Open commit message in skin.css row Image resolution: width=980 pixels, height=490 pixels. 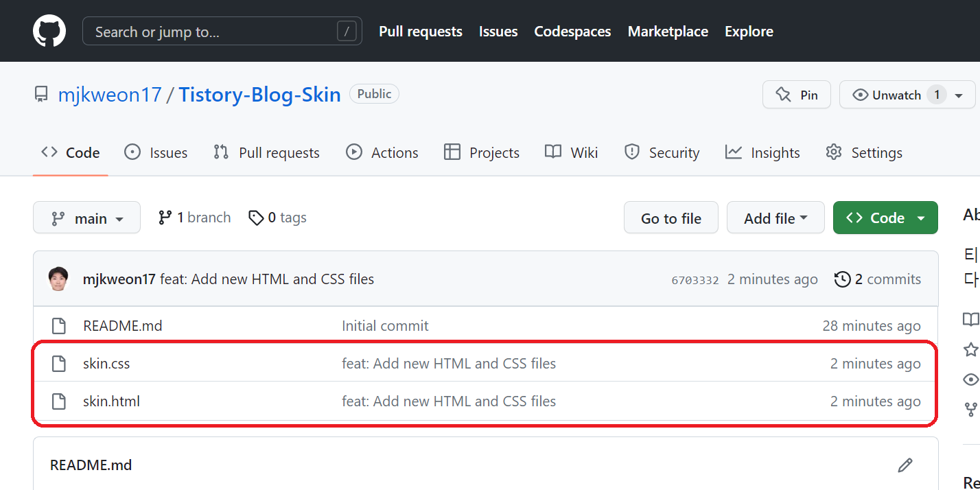449,364
